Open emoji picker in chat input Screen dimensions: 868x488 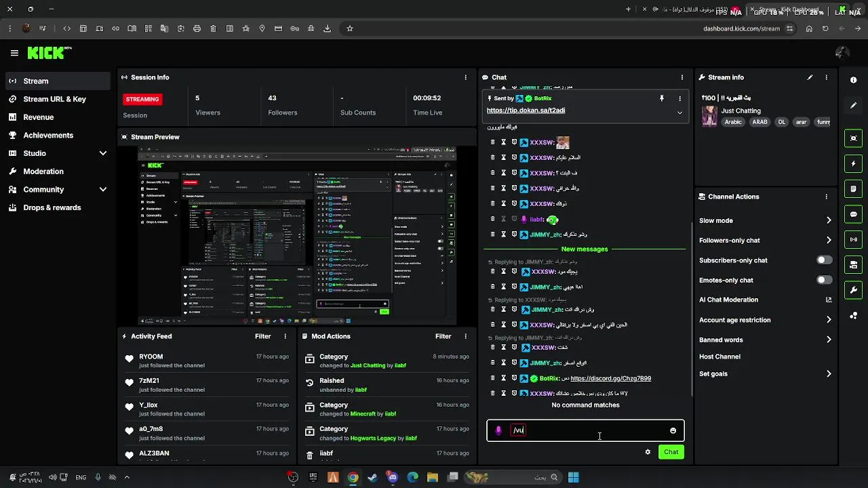673,430
